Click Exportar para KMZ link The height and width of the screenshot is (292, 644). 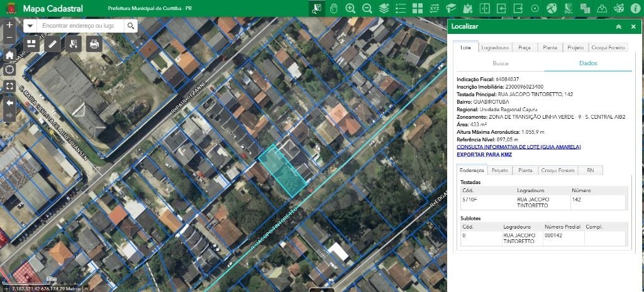[x=484, y=154]
